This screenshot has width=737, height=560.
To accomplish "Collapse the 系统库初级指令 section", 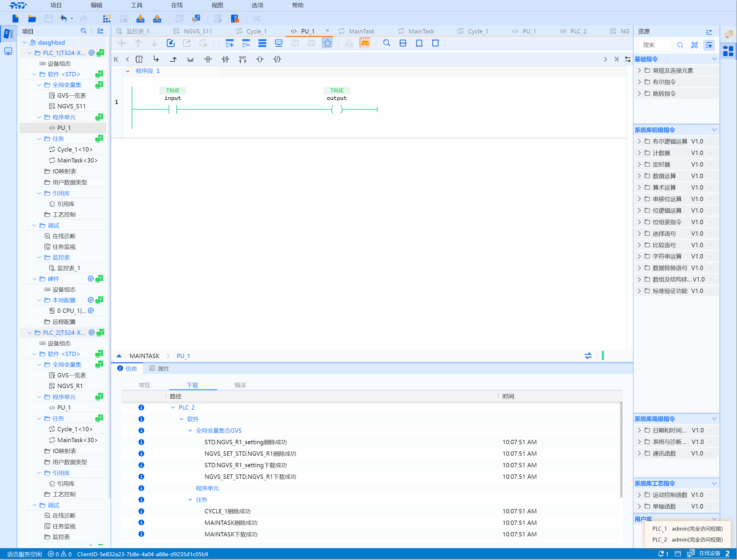I will pyautogui.click(x=714, y=130).
